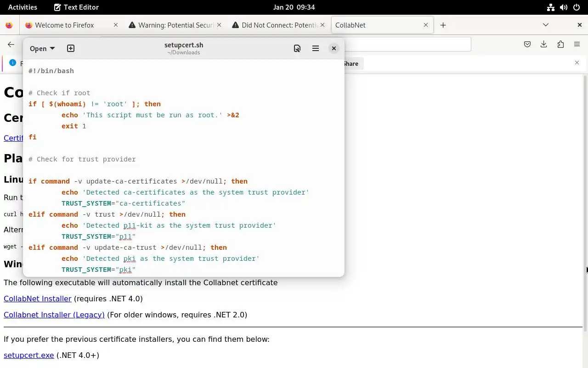Click the Share button in Firefox notification bar

tap(351, 63)
